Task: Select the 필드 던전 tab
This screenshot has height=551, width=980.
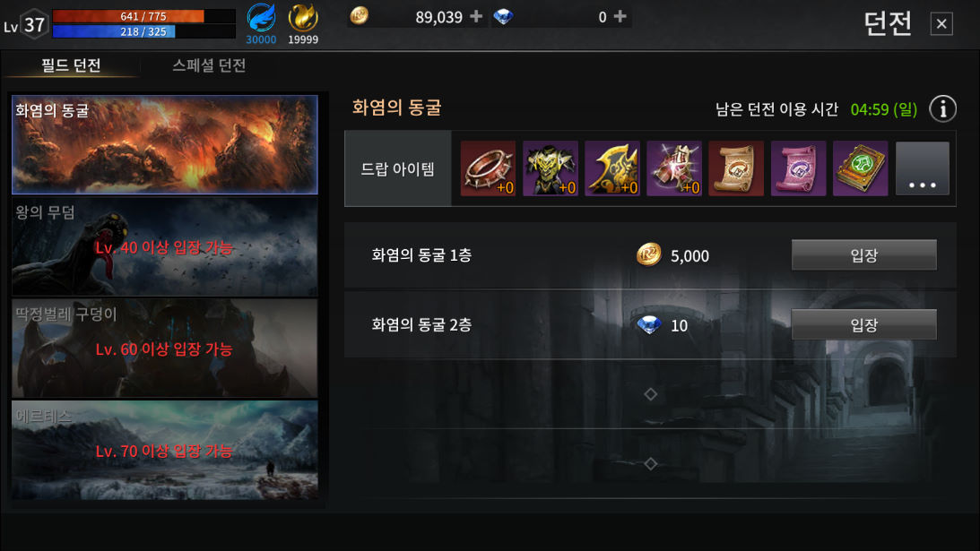Action: 71,65
